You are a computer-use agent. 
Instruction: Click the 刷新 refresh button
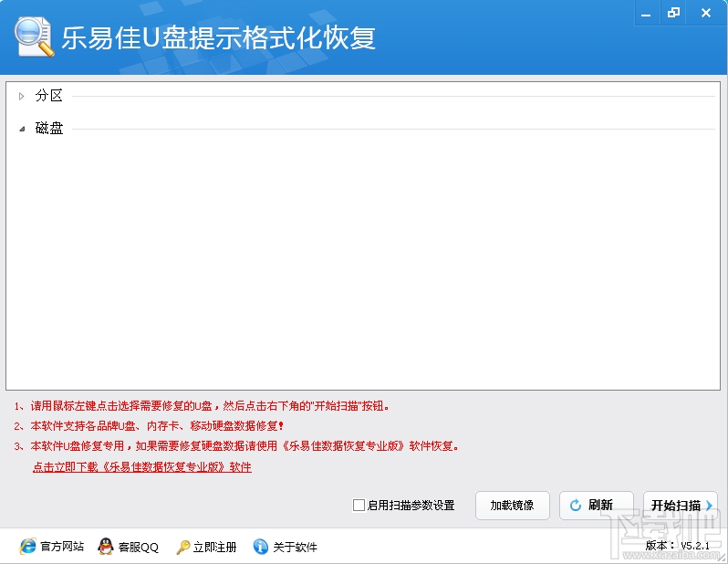tap(597, 505)
